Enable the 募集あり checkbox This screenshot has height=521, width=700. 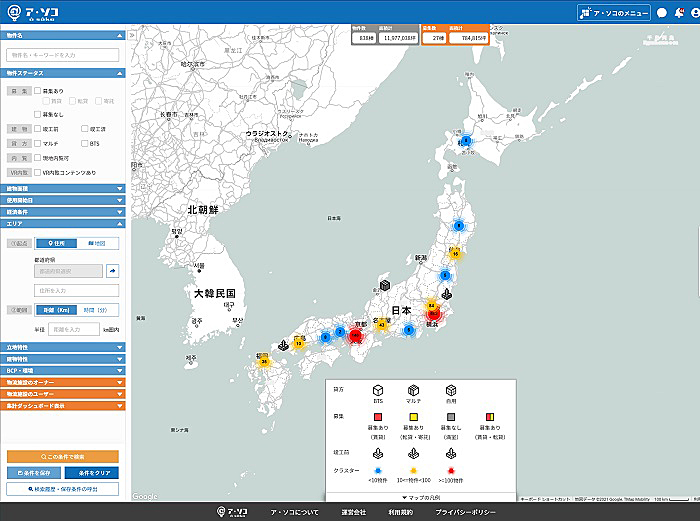pyautogui.click(x=38, y=90)
